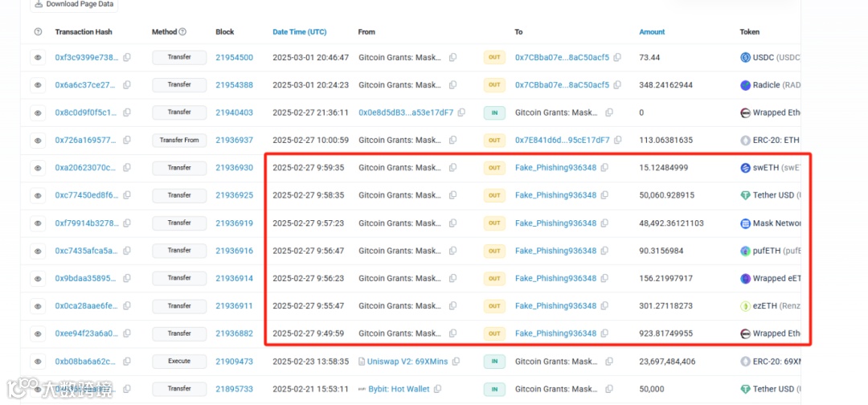Screen dimensions: 868x405
Task: Preview transaction 0xc77450ed8f6 with eye icon
Action: tap(38, 196)
